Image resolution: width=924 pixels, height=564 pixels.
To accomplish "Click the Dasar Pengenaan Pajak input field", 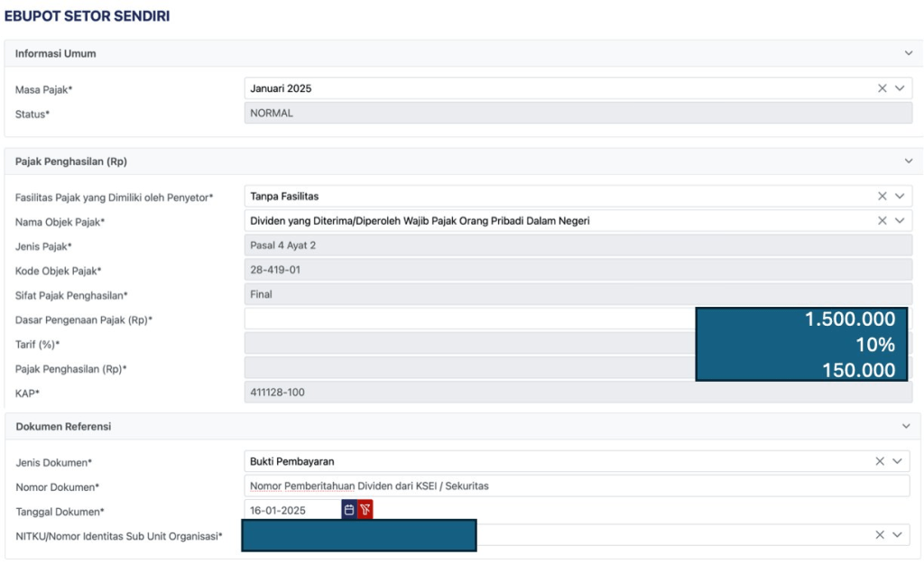I will [x=469, y=319].
